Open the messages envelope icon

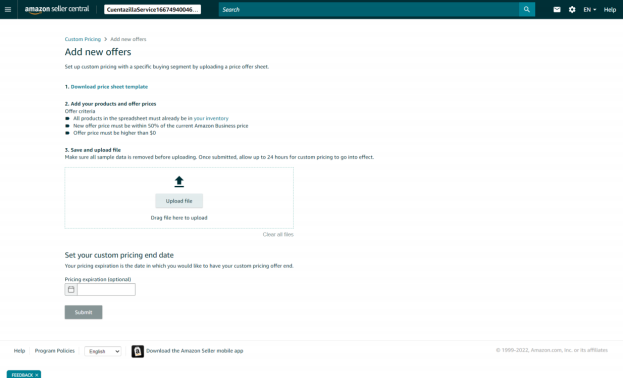coord(557,10)
